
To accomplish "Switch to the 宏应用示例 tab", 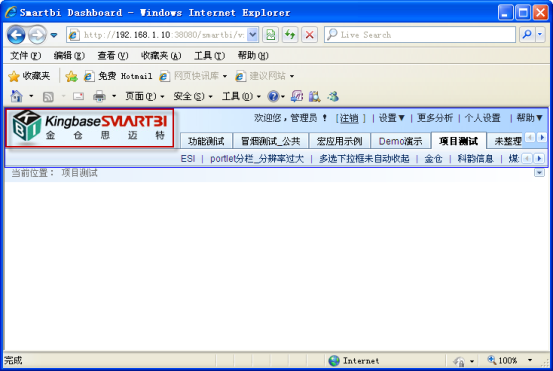I will point(339,141).
